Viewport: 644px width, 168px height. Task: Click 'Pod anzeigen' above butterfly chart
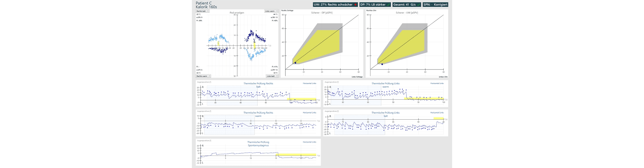[237, 13]
